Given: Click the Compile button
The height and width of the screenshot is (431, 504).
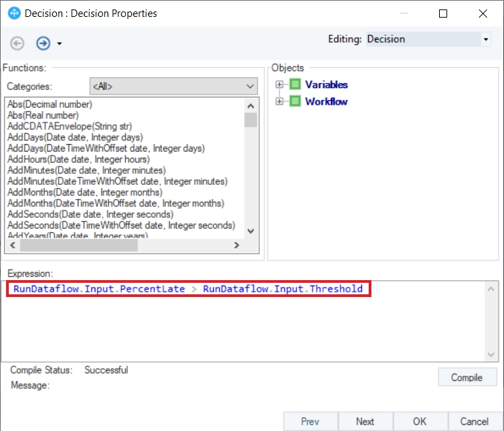Looking at the screenshot, I should click(x=467, y=378).
